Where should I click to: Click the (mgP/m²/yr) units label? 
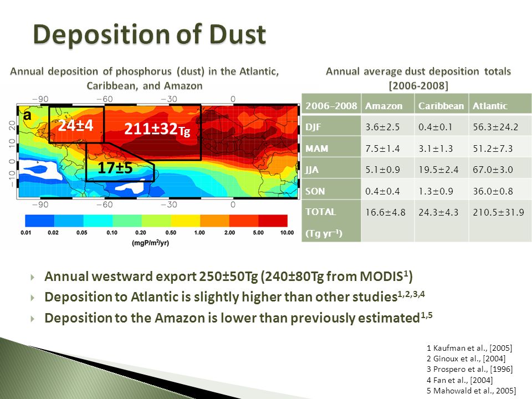pos(150,243)
